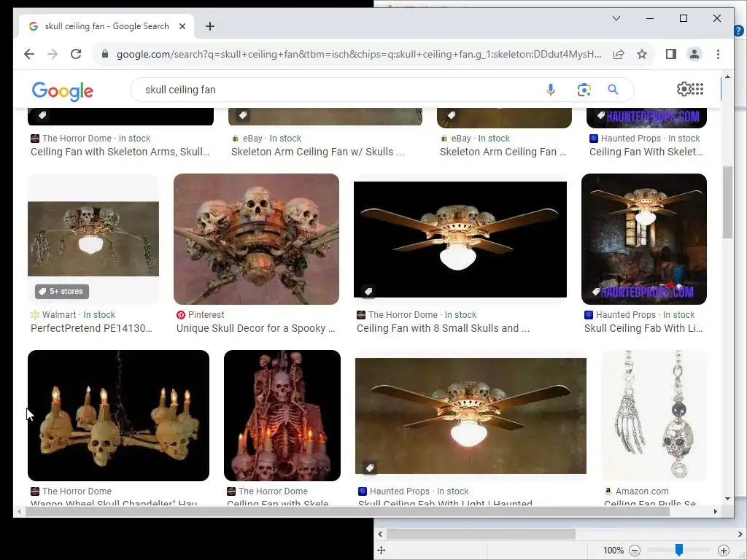
Task: Select the skull ceiling fan Google Search tab
Action: [x=107, y=26]
